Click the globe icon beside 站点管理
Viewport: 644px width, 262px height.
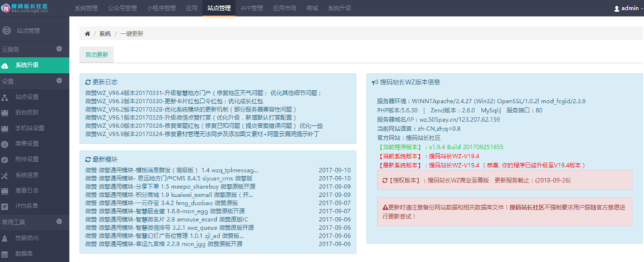(6, 30)
